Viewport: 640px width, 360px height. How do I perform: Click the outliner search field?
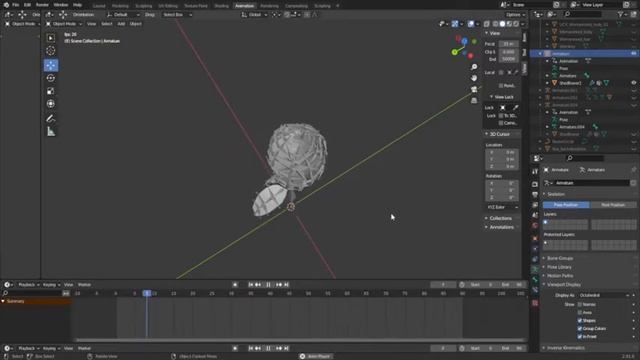pyautogui.click(x=583, y=14)
